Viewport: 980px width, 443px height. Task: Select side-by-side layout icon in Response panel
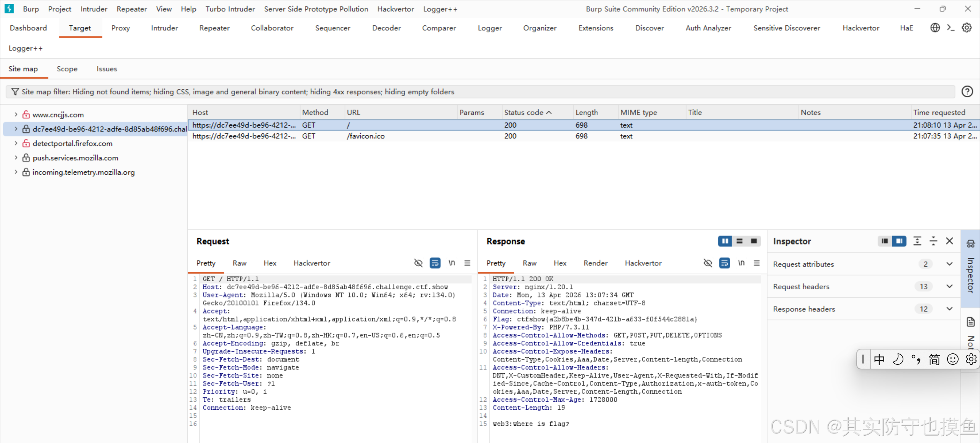[x=725, y=241]
